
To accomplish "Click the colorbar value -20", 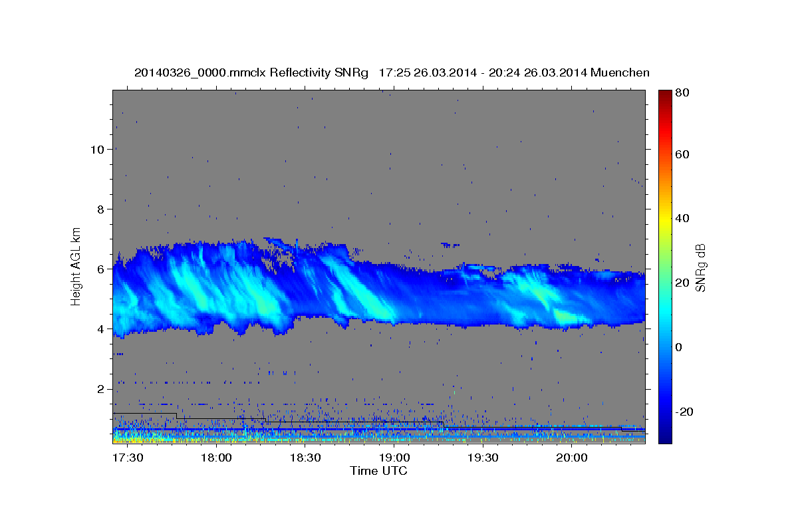I will click(684, 412).
